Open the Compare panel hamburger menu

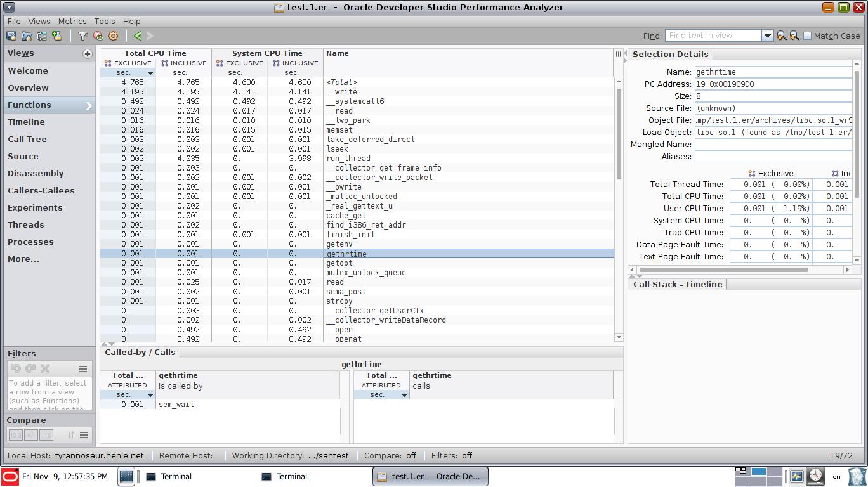click(x=83, y=435)
